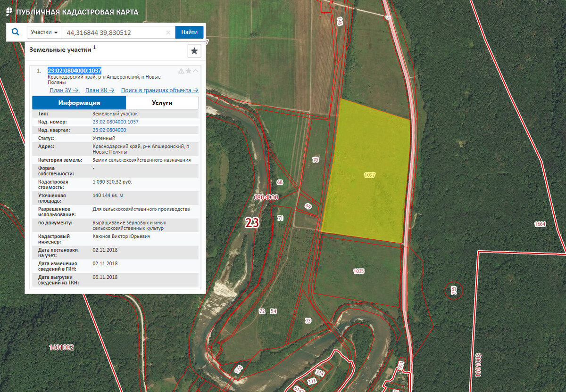566x392 pixels.
Task: Click the warning triangle icon on result 1
Action: [x=181, y=71]
